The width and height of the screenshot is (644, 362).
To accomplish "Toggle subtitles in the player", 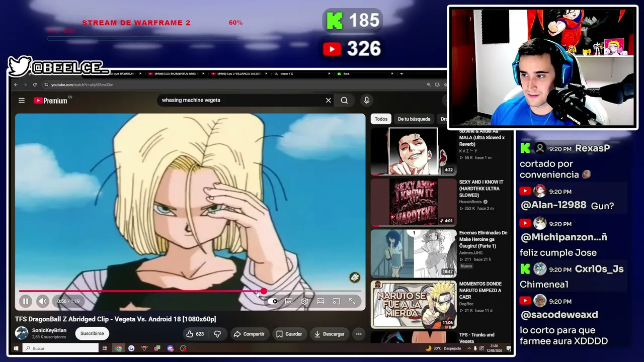I will (x=289, y=301).
